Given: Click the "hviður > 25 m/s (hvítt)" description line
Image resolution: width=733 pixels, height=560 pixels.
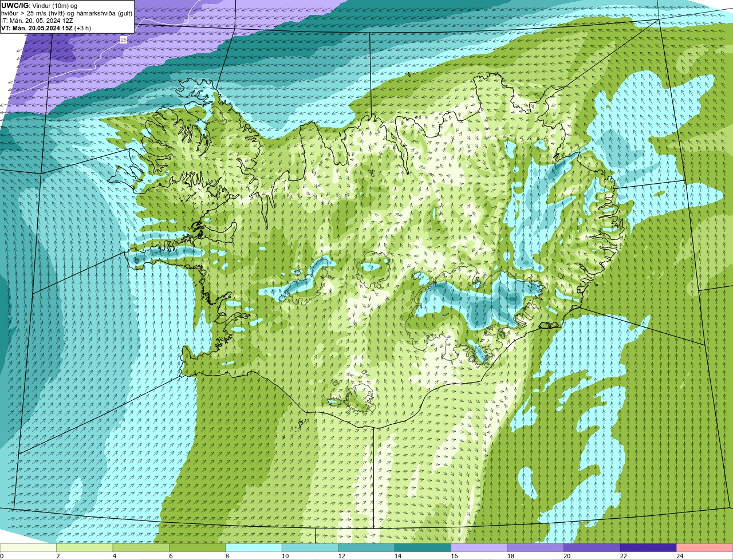Looking at the screenshot, I should [x=66, y=13].
